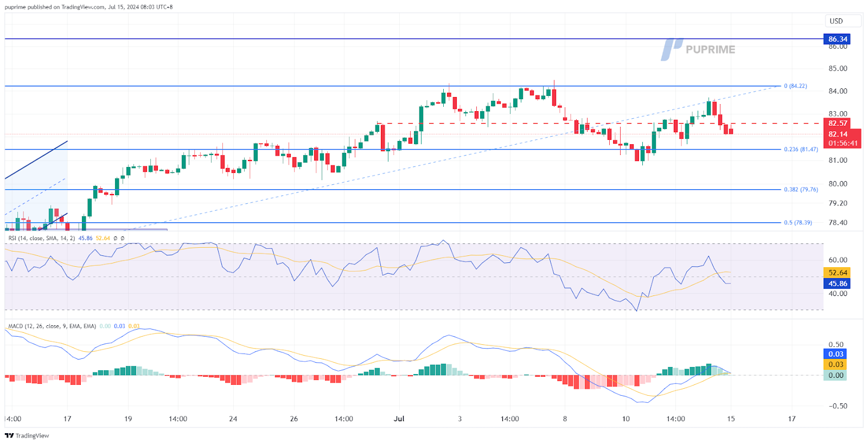Viewport: 868px width, 444px height.
Task: Click the 15 date label on time axis
Action: pos(731,419)
